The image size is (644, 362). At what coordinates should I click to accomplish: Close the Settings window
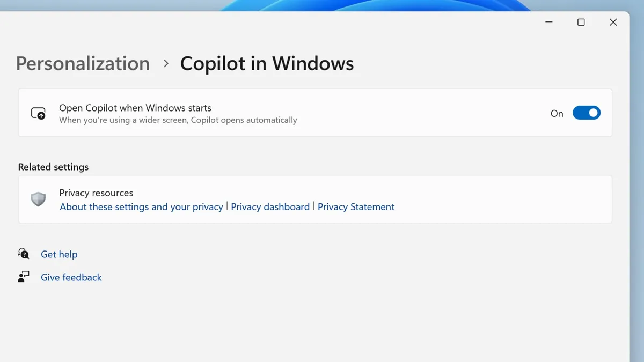point(613,22)
